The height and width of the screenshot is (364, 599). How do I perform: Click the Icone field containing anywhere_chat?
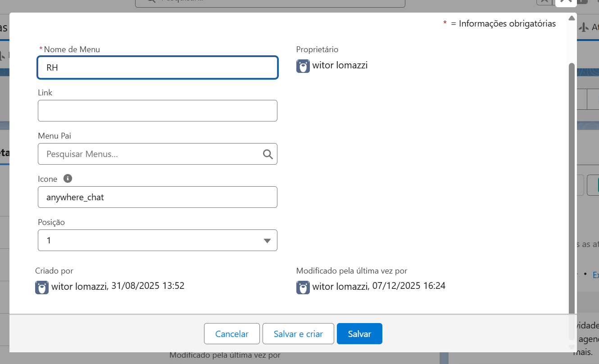[157, 198]
